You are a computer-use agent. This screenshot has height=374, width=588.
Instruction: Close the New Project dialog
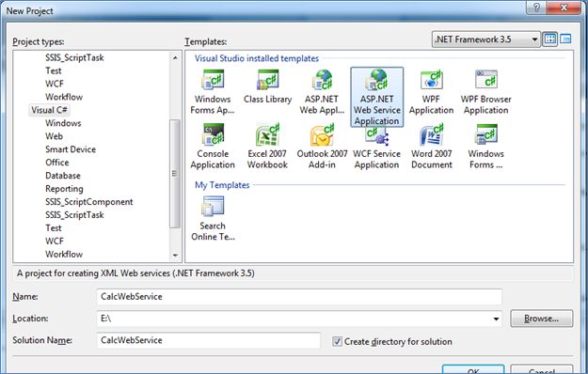coord(564,8)
